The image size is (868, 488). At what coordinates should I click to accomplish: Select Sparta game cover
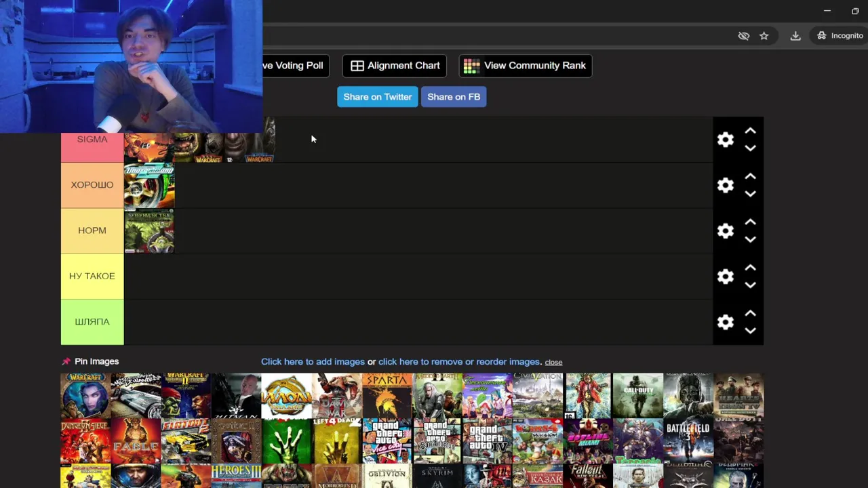[x=387, y=395]
